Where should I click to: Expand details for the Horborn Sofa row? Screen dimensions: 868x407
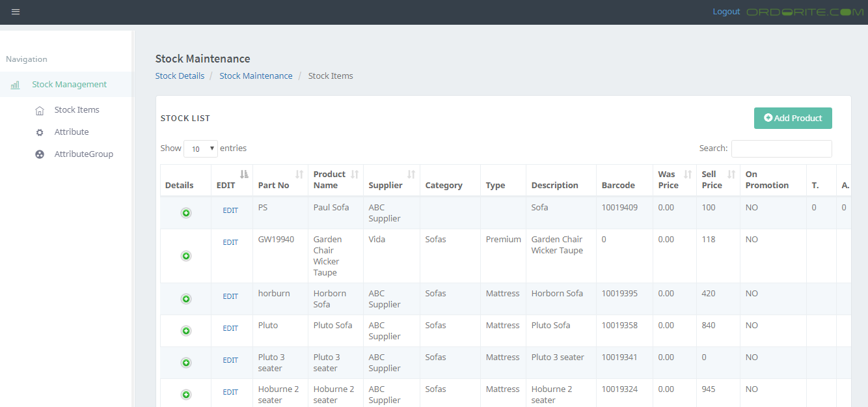coord(186,299)
